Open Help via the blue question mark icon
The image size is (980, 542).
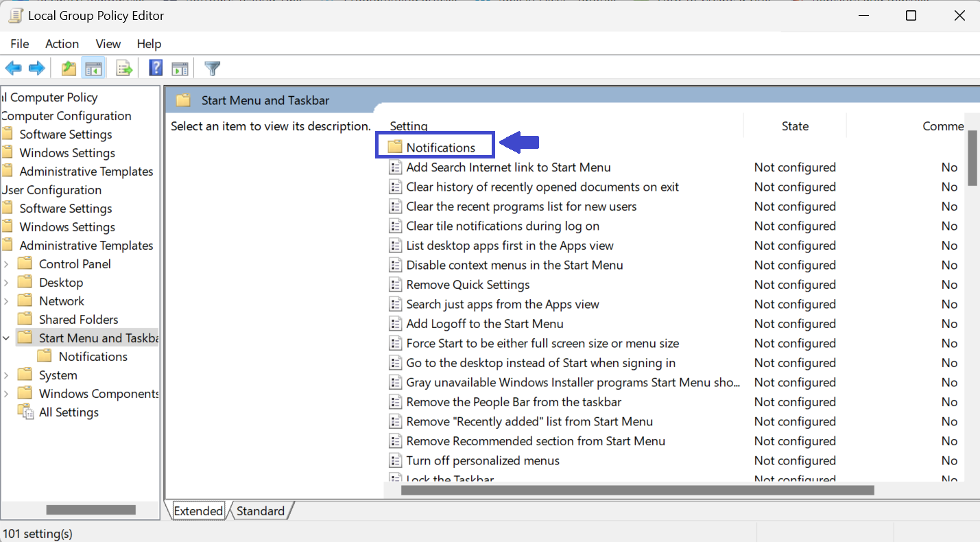pyautogui.click(x=156, y=68)
